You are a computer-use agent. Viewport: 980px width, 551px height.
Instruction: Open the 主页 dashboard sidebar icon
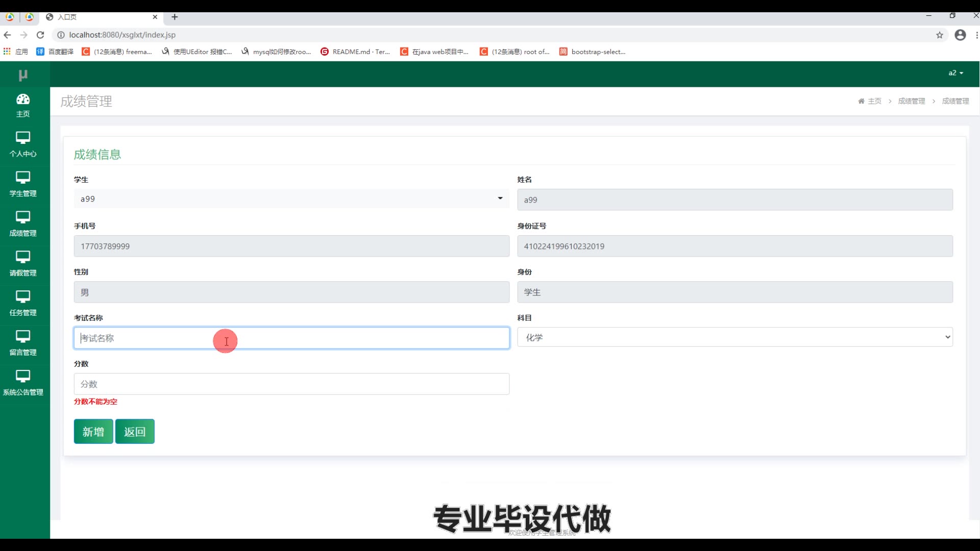point(23,106)
